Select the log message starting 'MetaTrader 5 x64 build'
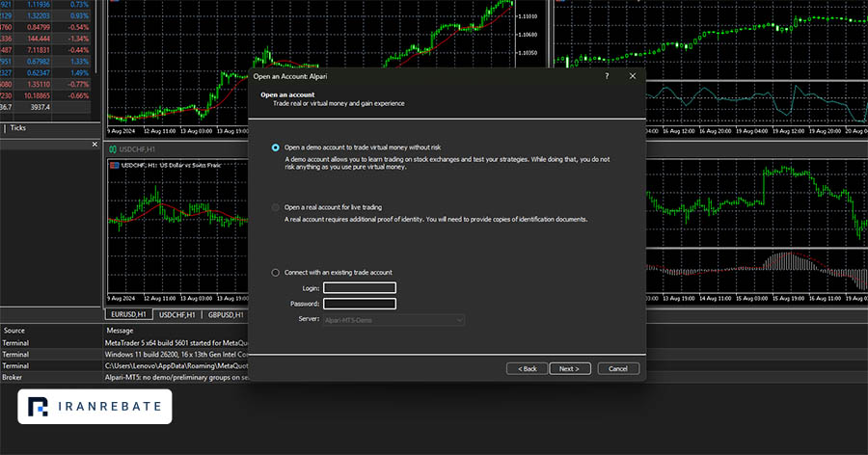 pos(176,343)
